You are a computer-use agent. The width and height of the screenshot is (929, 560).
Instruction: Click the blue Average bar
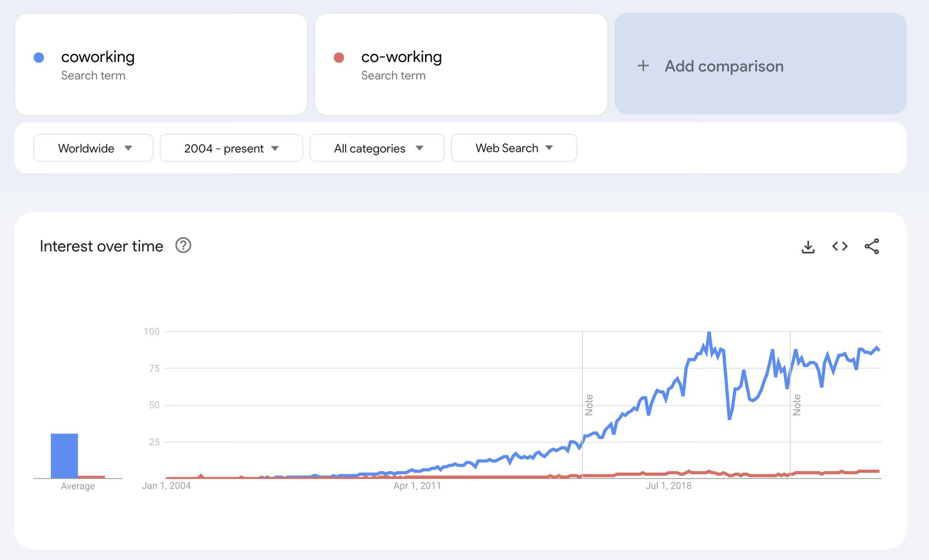pos(64,456)
